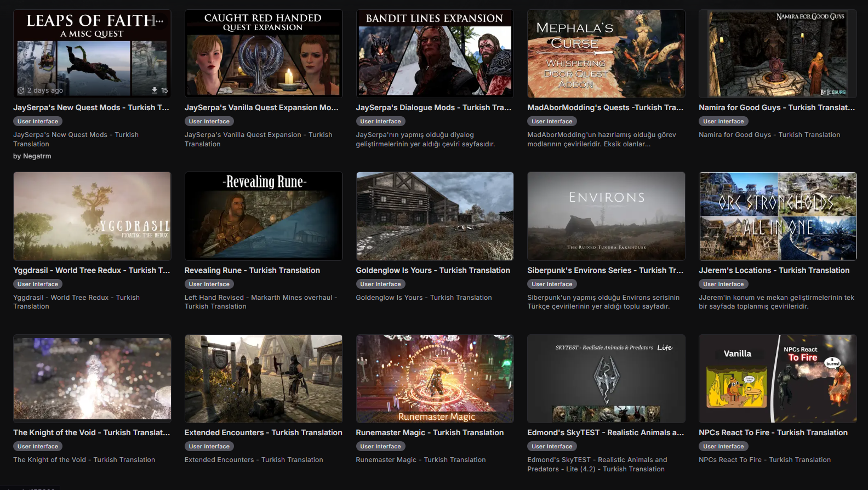Open the Leaps of Faith thumbnail image

pos(92,53)
